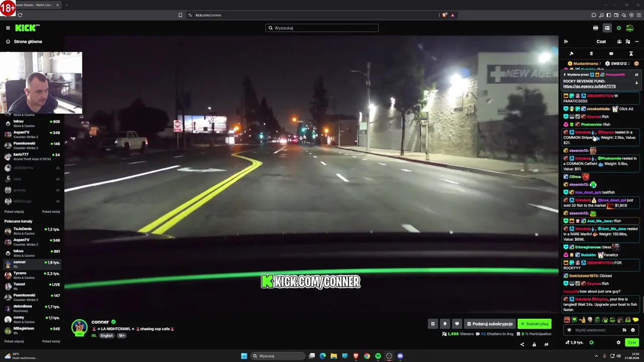Viewport: 644px width, 362px height.
Task: Open the emoji picker in chat input
Action: click(633, 330)
